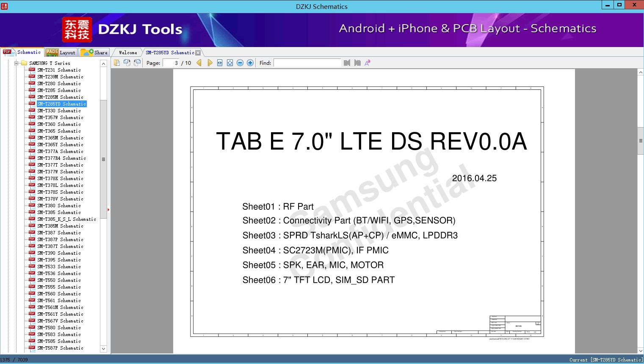Click the Find text box

tap(307, 63)
